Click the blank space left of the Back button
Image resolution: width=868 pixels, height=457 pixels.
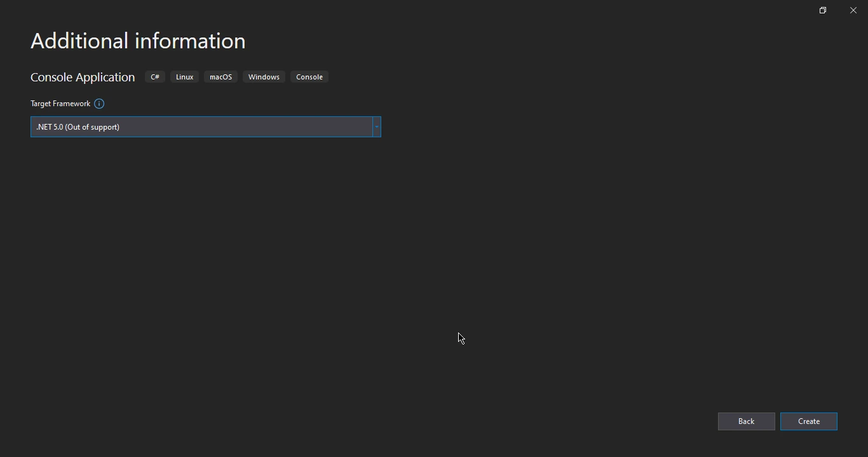(572, 421)
